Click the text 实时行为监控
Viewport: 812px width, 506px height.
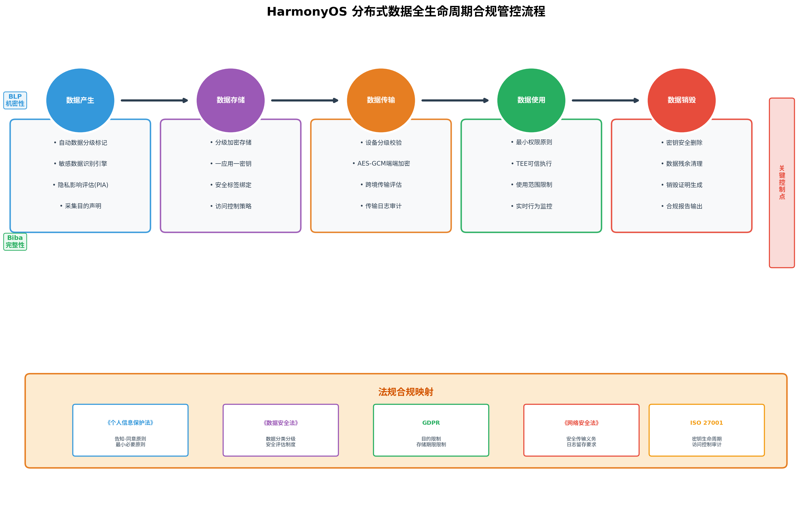pos(534,207)
